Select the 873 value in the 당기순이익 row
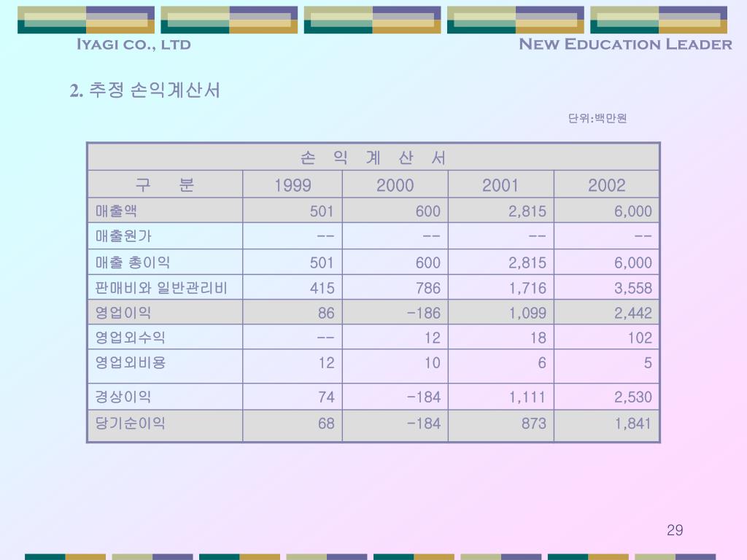Screen dimensions: 747x560 533,424
